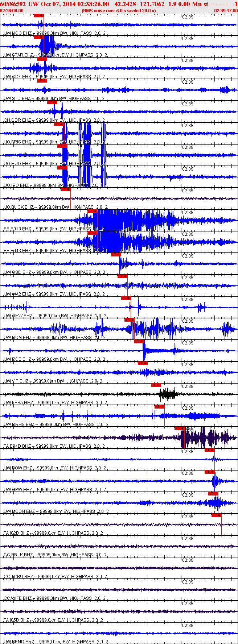Select the CC RRLK BHZ station label
238x644 pixels.
pyautogui.click(x=56, y=555)
